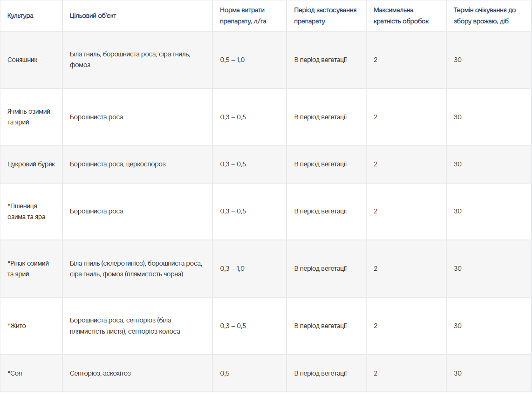Click the 'Культура' column header

click(20, 15)
